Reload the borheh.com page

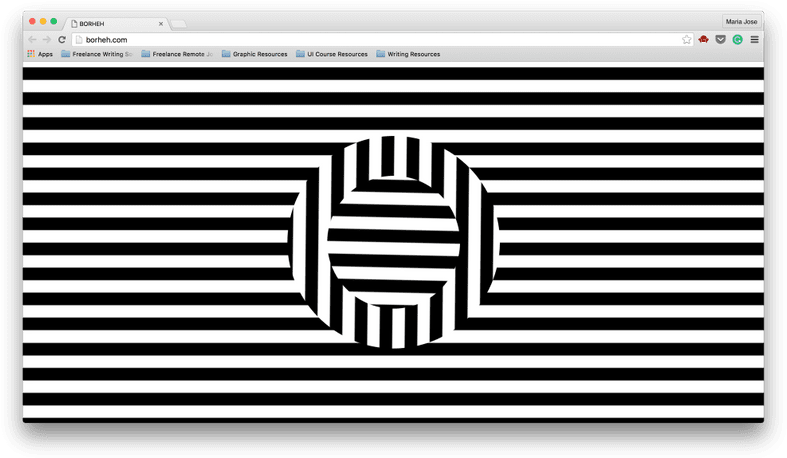click(x=62, y=40)
